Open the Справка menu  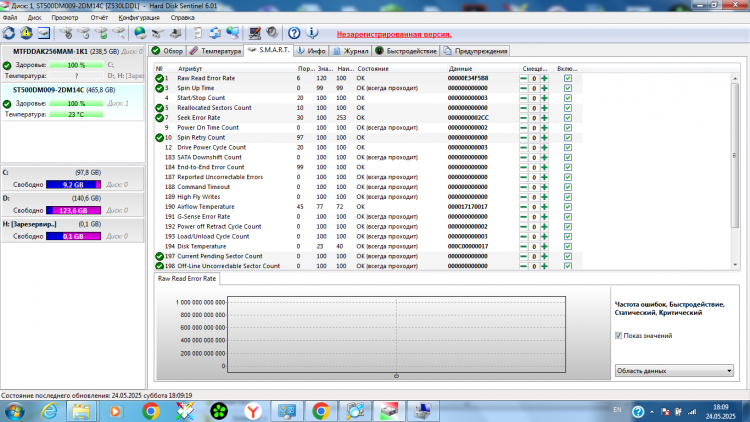coord(182,18)
